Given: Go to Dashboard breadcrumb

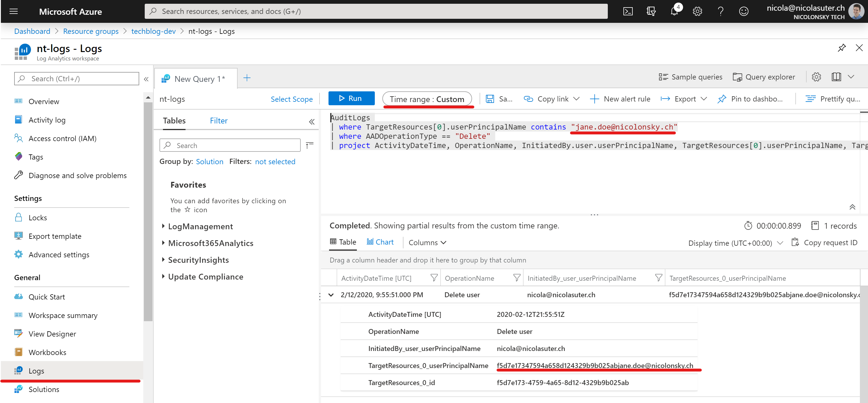Looking at the screenshot, I should pyautogui.click(x=32, y=31).
